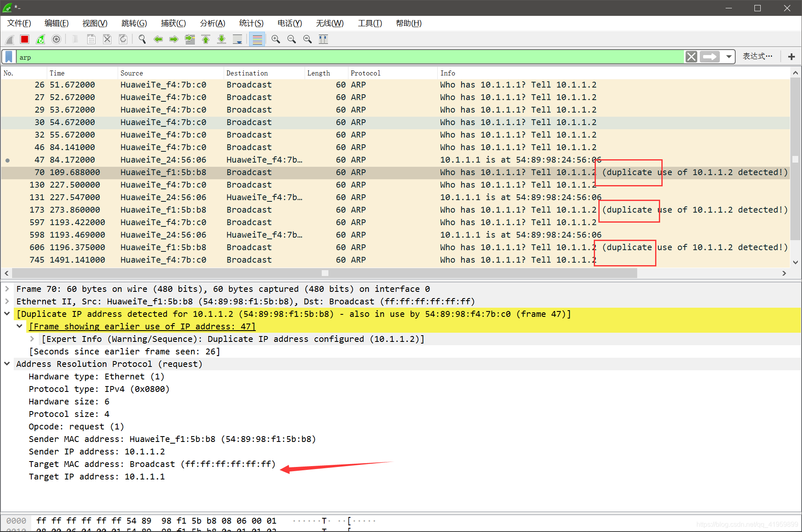Follow the link to frame 47
Screen dimensions: 802x532
tap(142, 326)
